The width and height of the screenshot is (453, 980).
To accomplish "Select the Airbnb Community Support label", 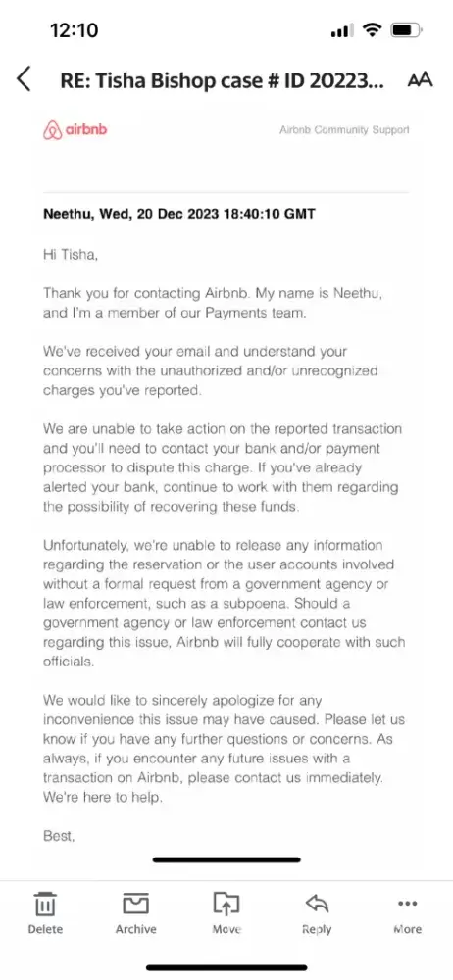I will (344, 130).
